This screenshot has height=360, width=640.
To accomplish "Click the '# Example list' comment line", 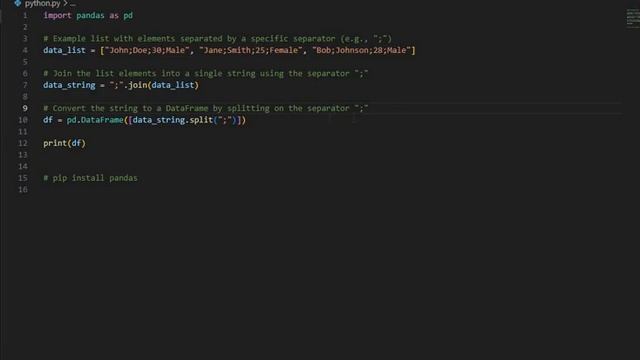I will [217, 39].
